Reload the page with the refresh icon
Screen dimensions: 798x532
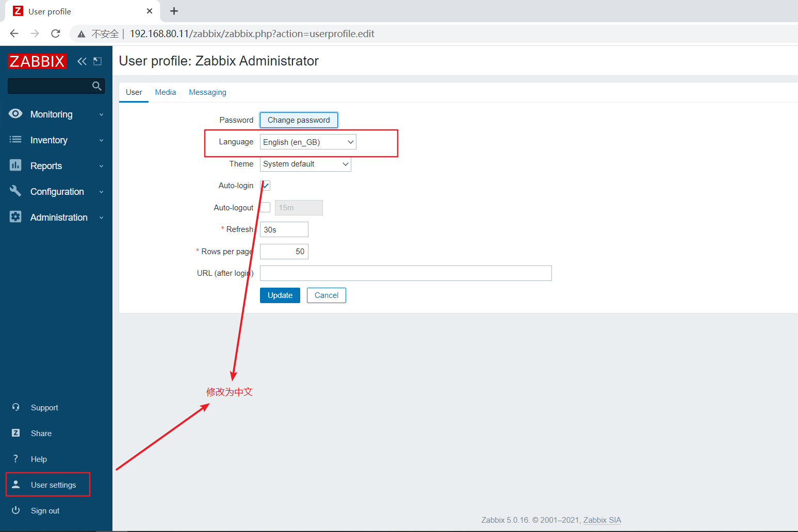point(56,34)
